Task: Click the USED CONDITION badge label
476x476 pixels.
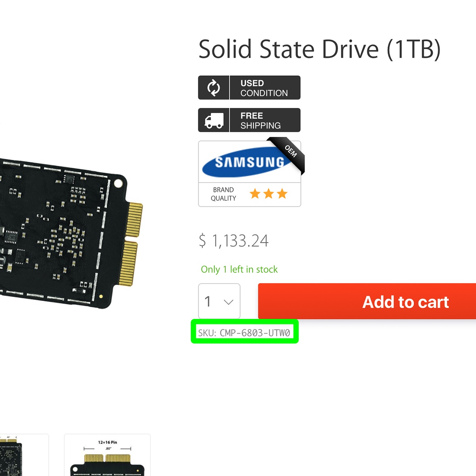Action: (264, 88)
